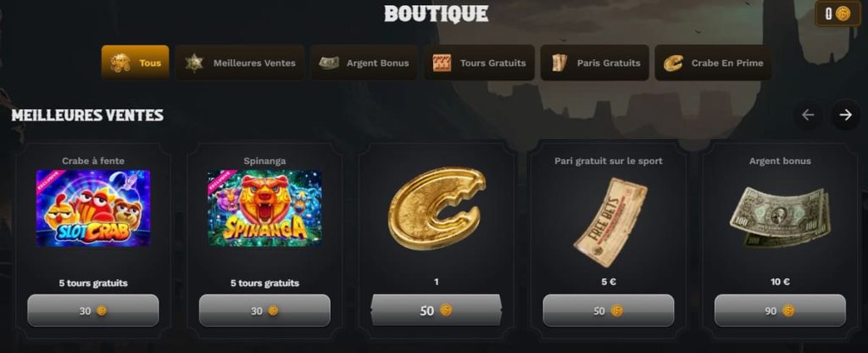Buy Spinanga free spins for 30 coins
The width and height of the screenshot is (868, 353).
click(x=264, y=311)
